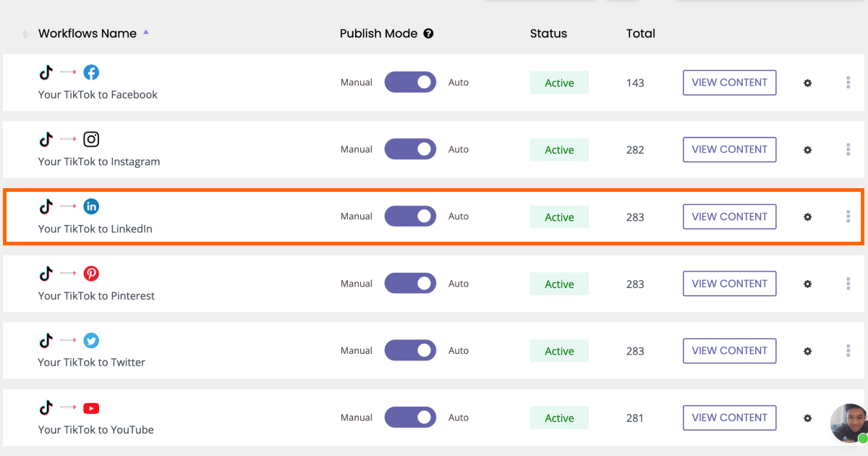868x456 pixels.
Task: Click the Active status badge for YouTube workflow
Action: click(559, 418)
